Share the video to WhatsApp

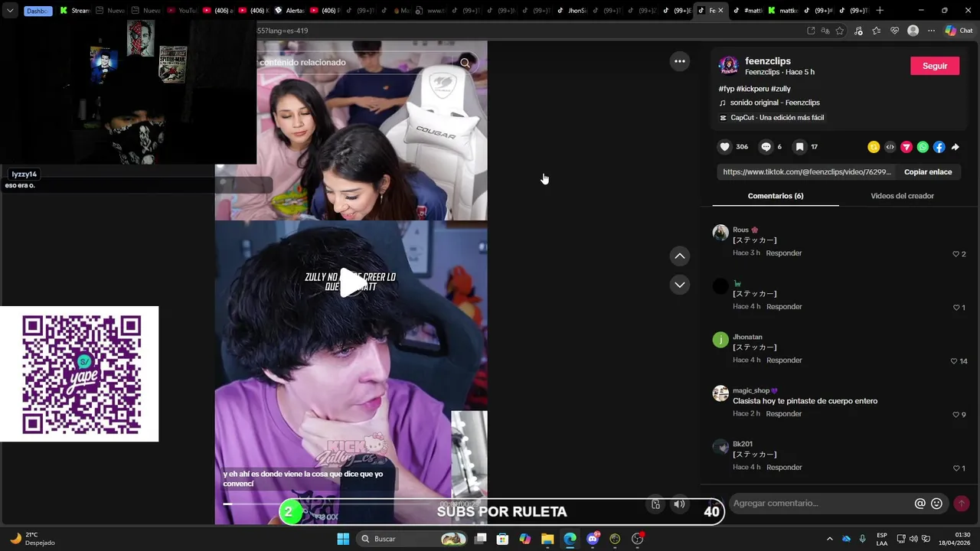point(923,147)
